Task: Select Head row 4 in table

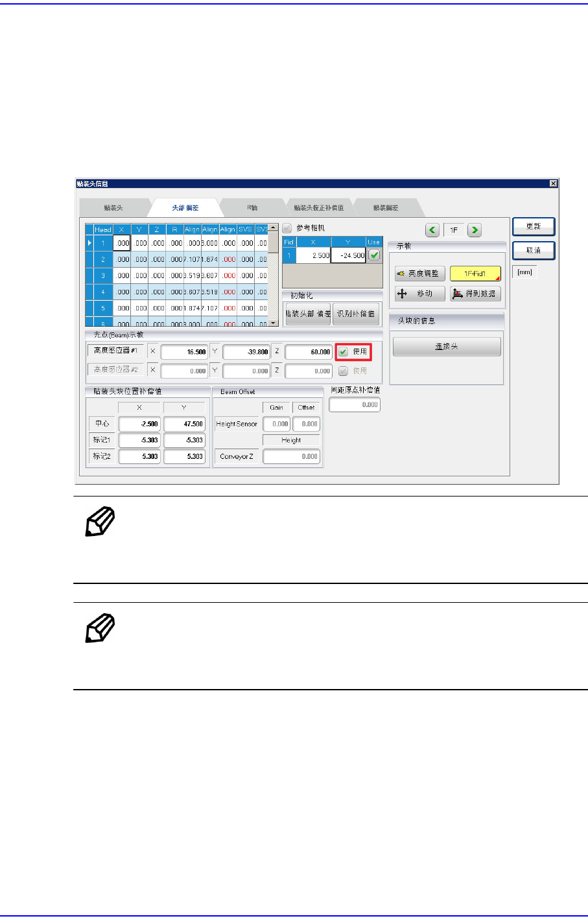Action: click(103, 292)
